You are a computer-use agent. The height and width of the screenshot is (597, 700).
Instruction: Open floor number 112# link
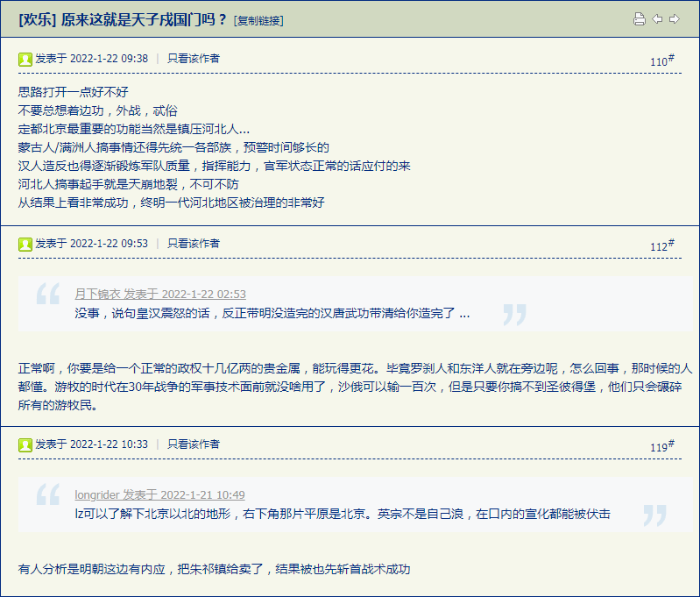(662, 245)
